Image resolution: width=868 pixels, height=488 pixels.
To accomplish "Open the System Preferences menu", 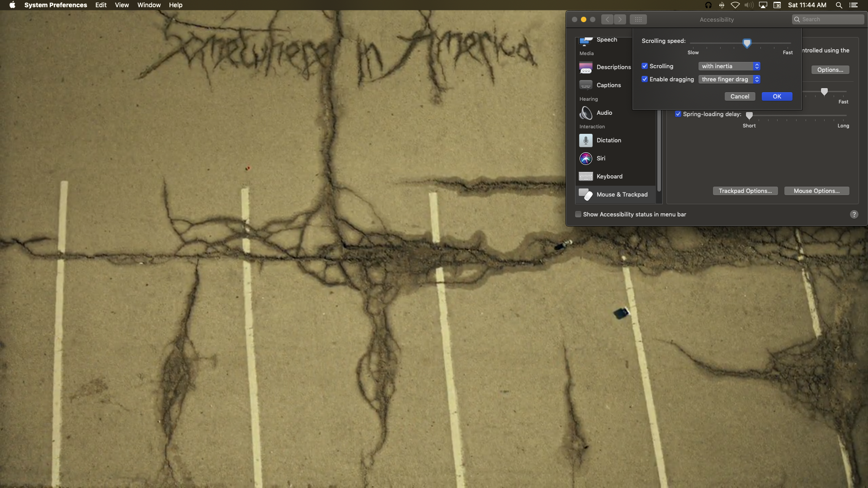I will click(x=56, y=5).
